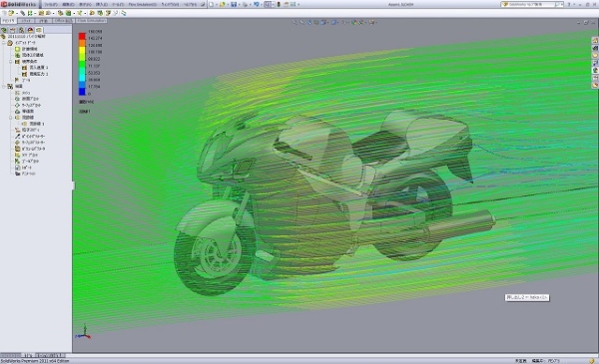599x364 pixels.
Task: Switch to the Flow Simulation command tab
Action: coord(91,21)
